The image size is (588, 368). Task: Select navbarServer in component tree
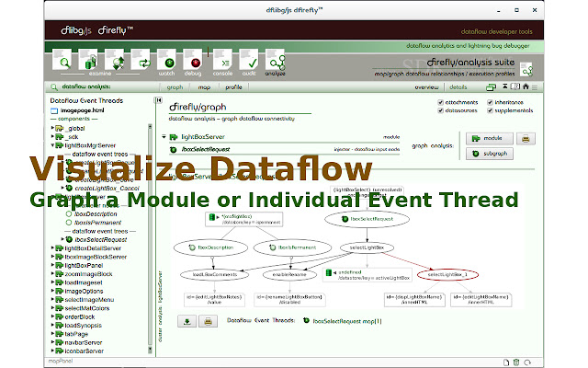pyautogui.click(x=84, y=342)
